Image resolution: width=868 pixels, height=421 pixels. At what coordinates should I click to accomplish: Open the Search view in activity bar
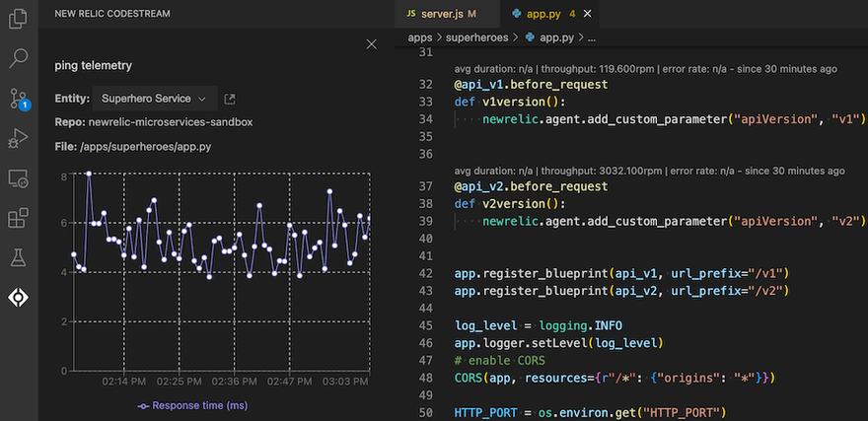tap(18, 58)
